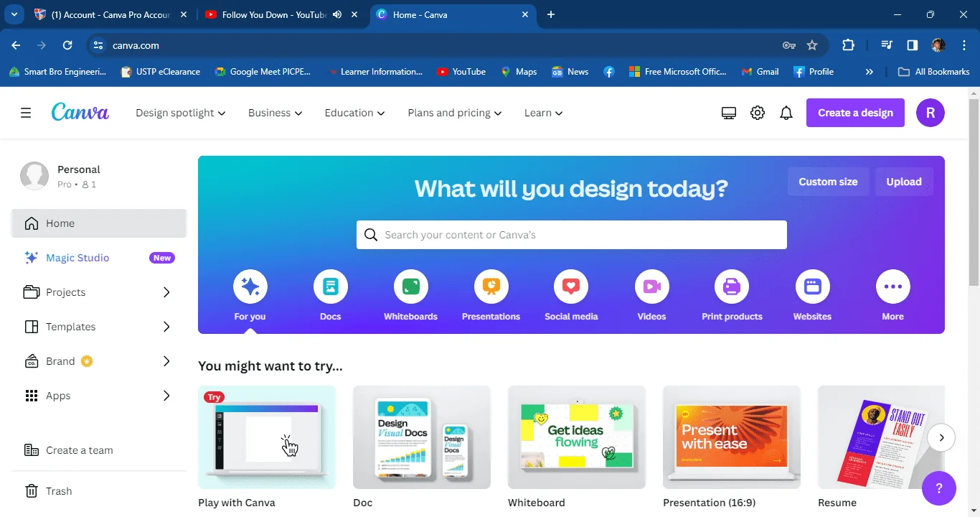The image size is (980, 517).
Task: Mute the YouTube tab audio icon
Action: (x=337, y=14)
